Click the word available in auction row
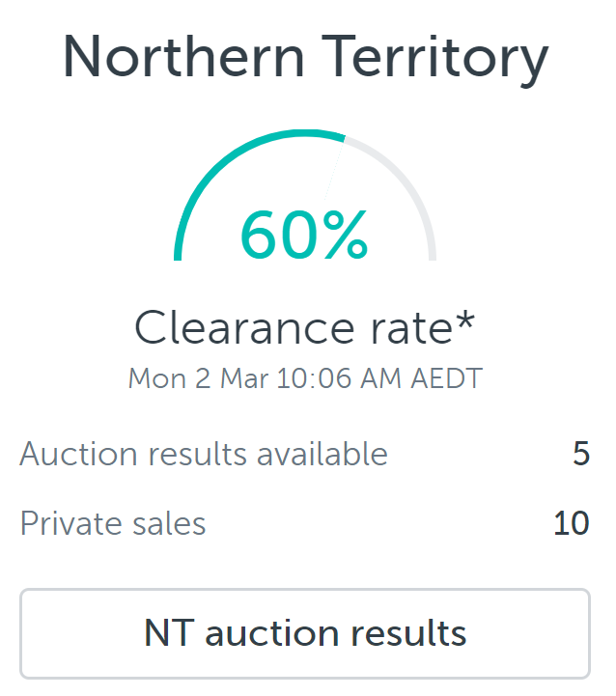This screenshot has height=696, width=616. tap(322, 454)
